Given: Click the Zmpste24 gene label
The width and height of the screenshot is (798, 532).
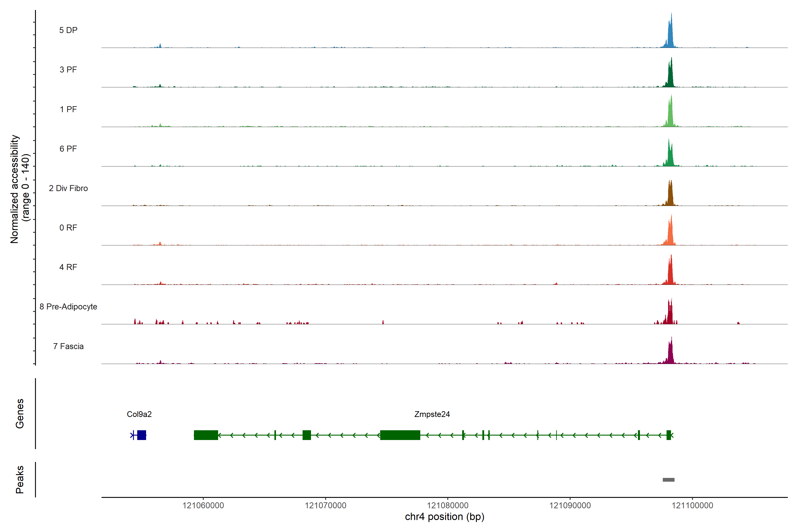Looking at the screenshot, I should coord(432,414).
